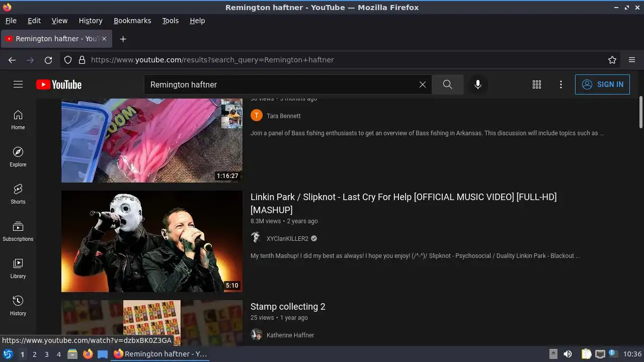Click the Firefox address bar URL
Image resolution: width=644 pixels, height=362 pixels.
pyautogui.click(x=212, y=60)
